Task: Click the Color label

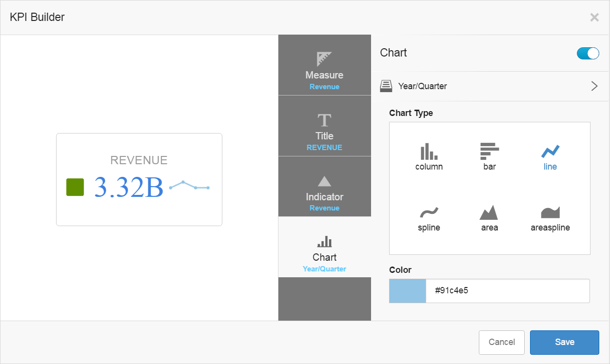Action: (x=400, y=270)
